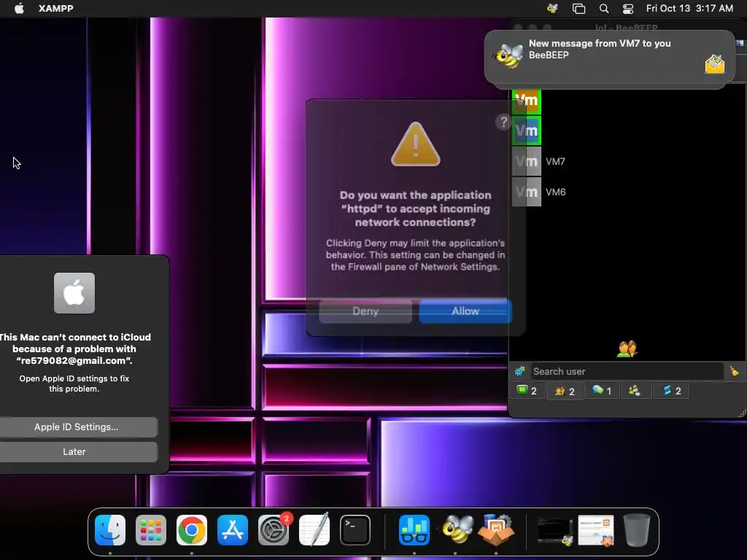This screenshot has height=560, width=747.
Task: Click the two-people icon above search
Action: (627, 349)
